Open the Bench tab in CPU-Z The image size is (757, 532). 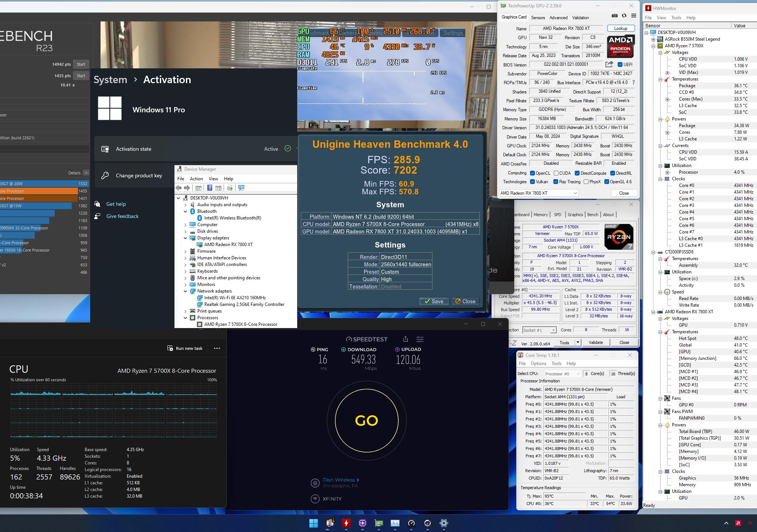click(x=593, y=215)
